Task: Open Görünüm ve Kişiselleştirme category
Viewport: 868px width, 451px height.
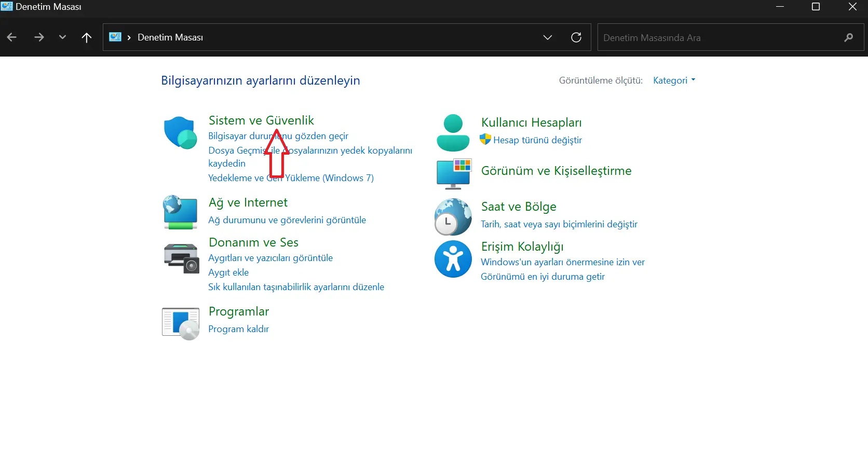Action: [556, 171]
